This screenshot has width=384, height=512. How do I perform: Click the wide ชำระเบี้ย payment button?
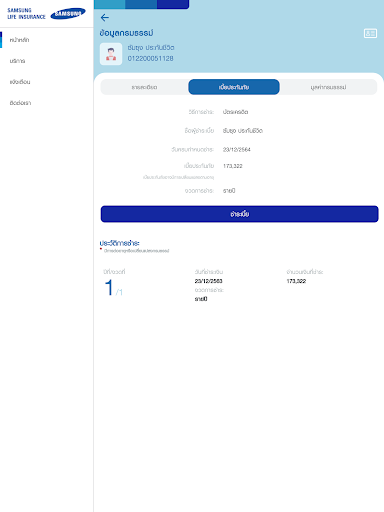240,214
